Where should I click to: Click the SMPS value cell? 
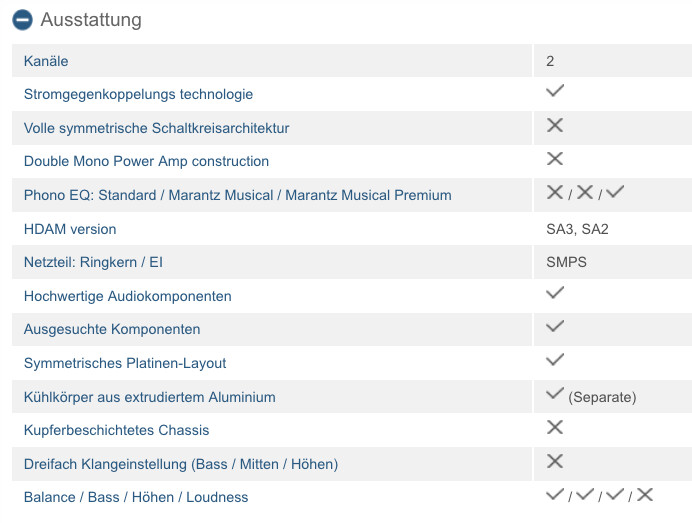pos(613,262)
